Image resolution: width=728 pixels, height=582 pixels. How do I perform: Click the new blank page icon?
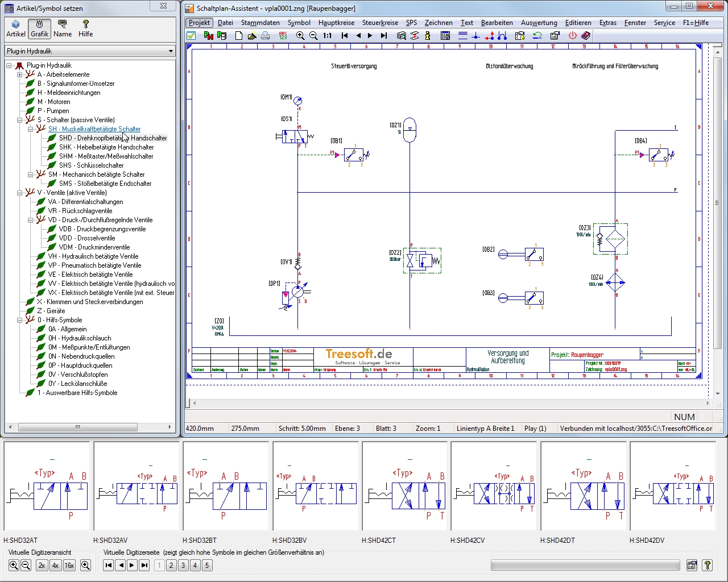click(239, 36)
